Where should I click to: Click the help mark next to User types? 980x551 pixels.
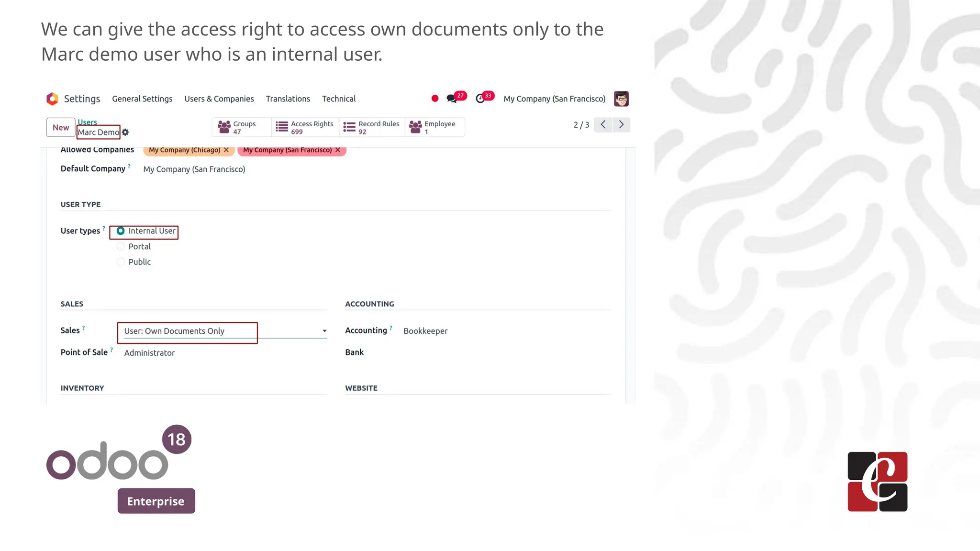[x=104, y=228]
